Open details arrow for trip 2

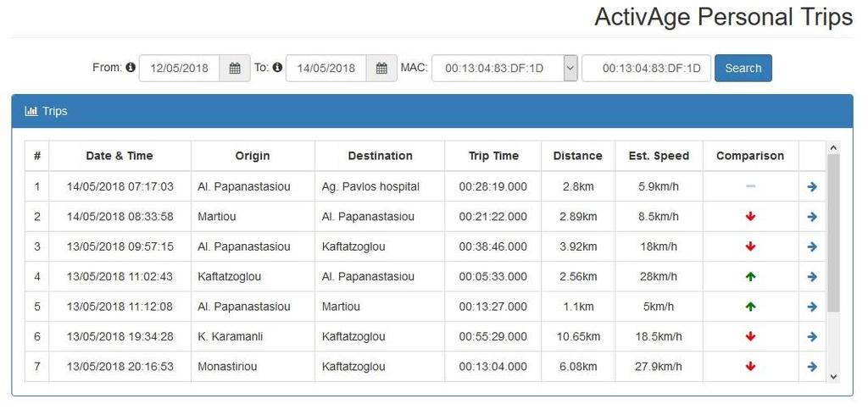coord(812,217)
